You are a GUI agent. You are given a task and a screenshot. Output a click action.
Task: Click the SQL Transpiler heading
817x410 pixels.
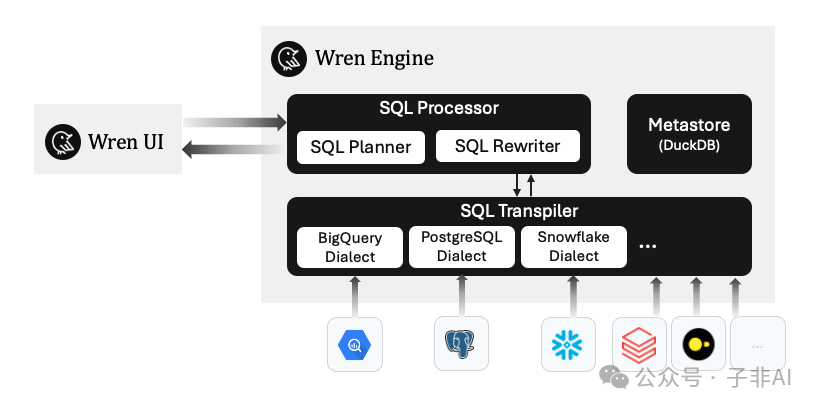pos(519,211)
